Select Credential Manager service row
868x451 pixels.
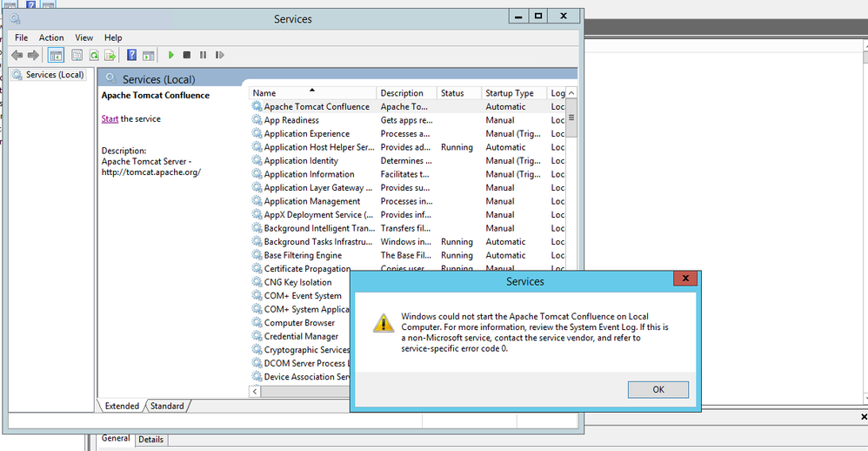(300, 336)
